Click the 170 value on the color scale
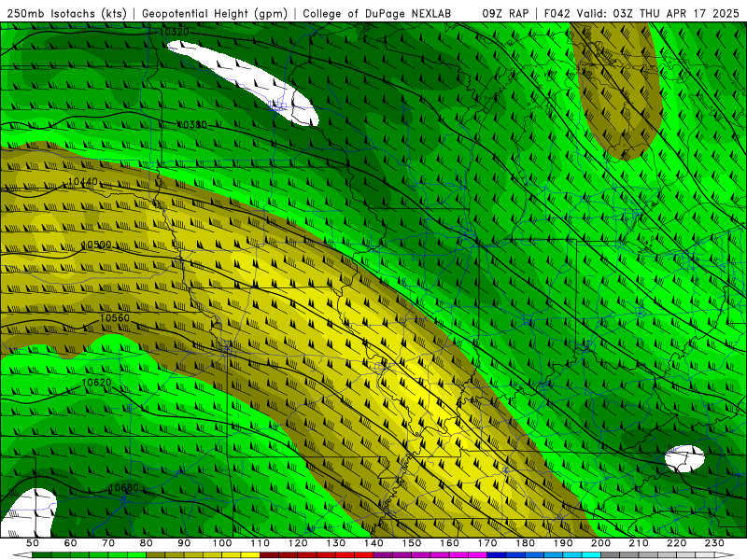747x560 pixels. (x=486, y=543)
